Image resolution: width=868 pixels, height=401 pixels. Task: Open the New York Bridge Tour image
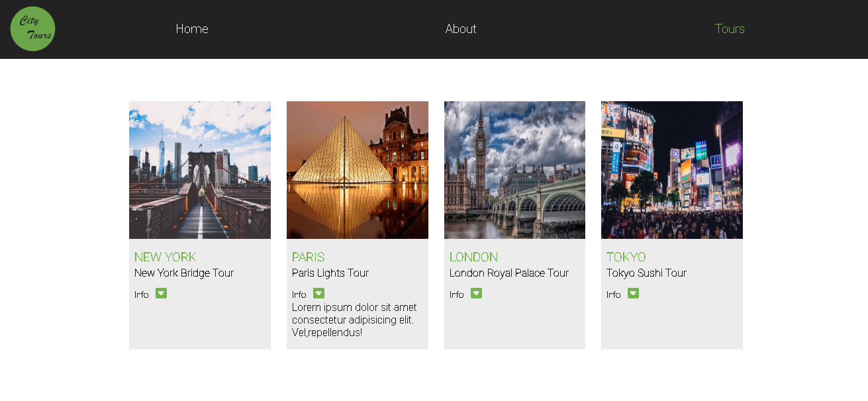[199, 169]
